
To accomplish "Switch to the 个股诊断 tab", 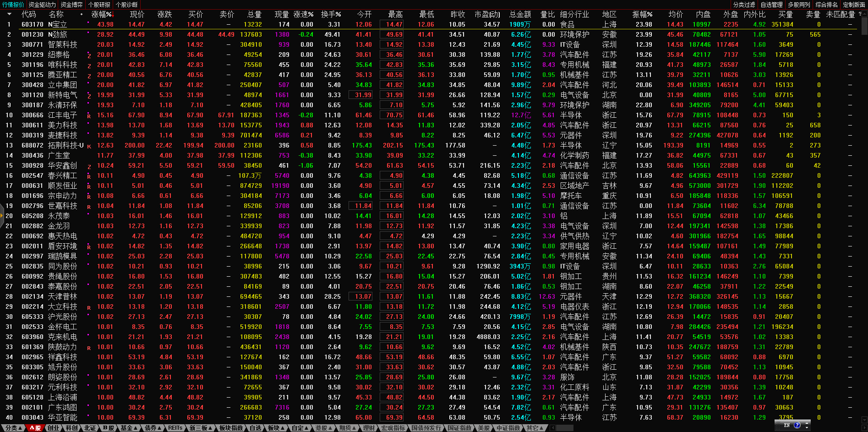I will [127, 5].
